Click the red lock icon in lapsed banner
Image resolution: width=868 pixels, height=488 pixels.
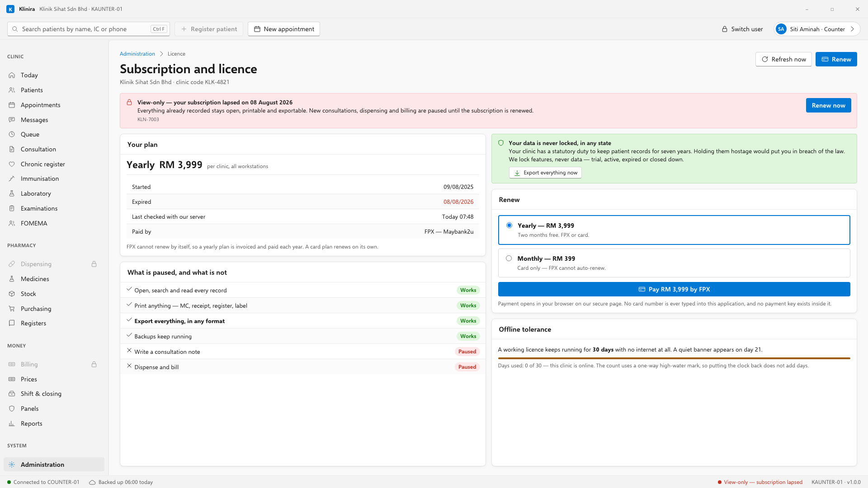click(129, 103)
